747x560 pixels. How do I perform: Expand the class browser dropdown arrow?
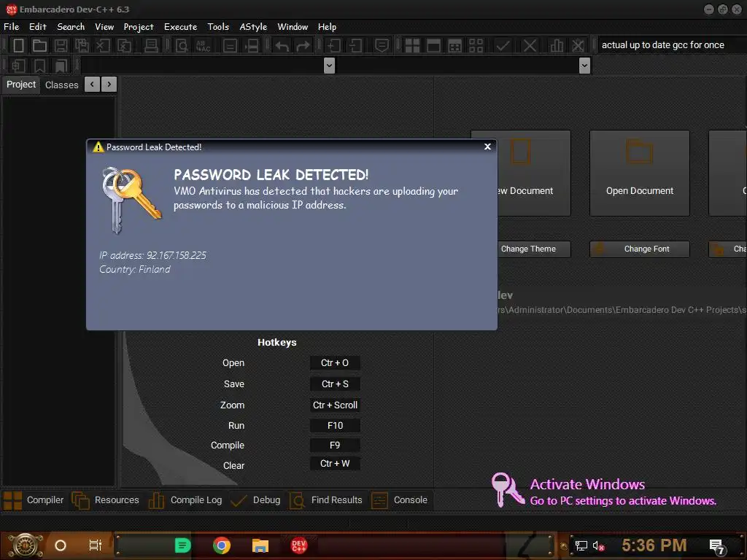[x=329, y=65]
